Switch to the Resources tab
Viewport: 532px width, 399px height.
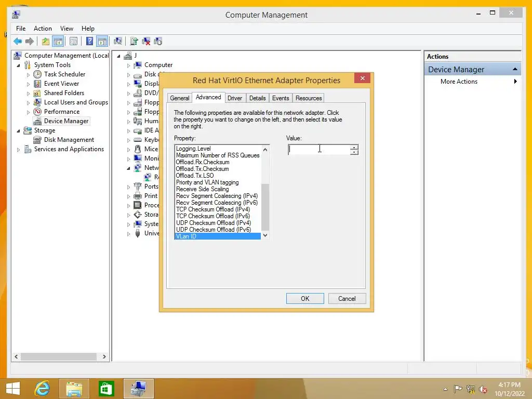309,98
